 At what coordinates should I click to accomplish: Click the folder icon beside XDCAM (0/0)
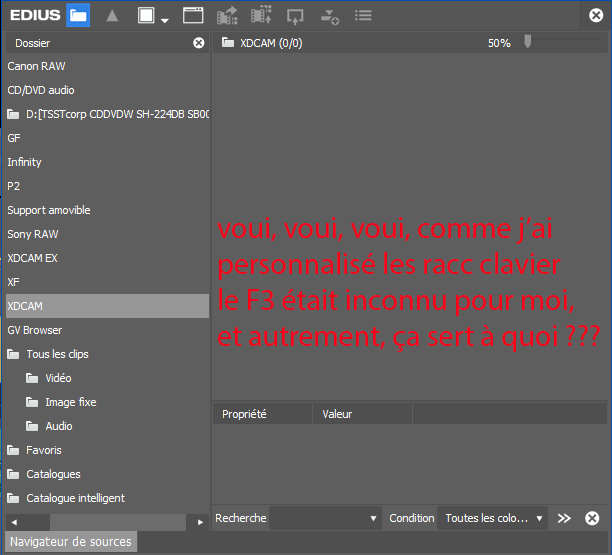(x=228, y=42)
